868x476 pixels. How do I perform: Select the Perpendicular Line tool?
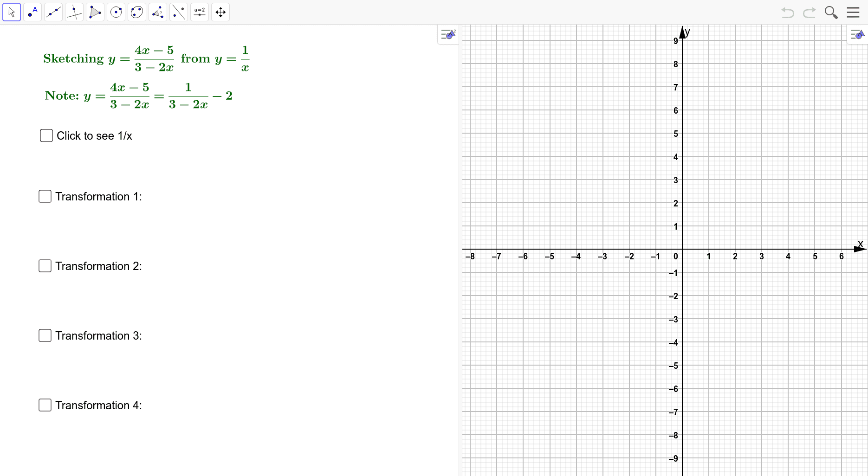tap(74, 12)
